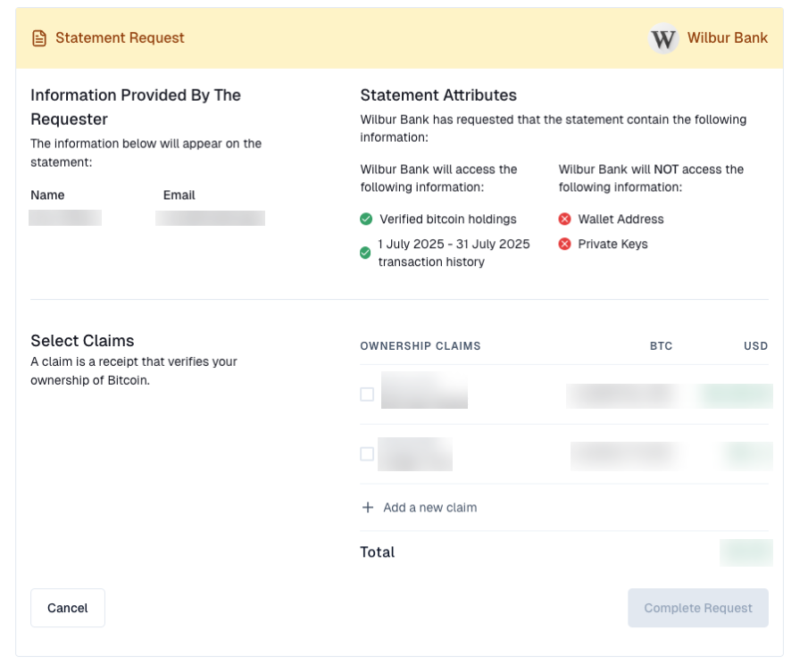Click the Statement Request header title
Viewport: 808px width, 672px height.
pyautogui.click(x=120, y=38)
